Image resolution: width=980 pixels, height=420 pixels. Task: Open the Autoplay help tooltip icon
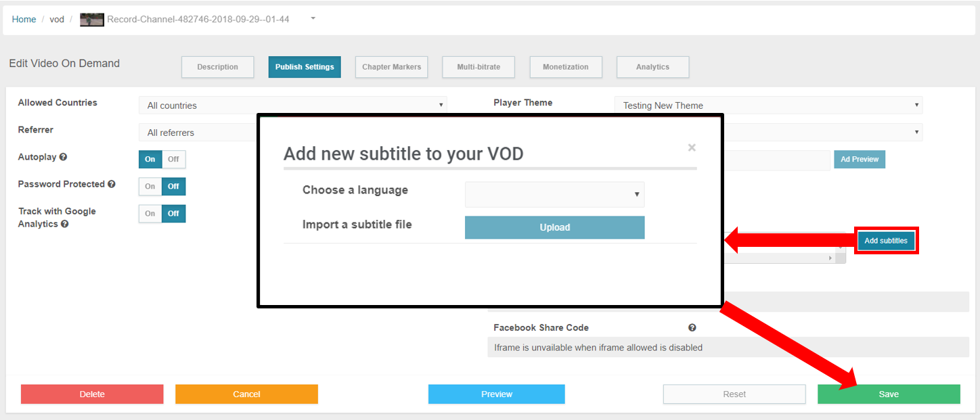point(63,157)
